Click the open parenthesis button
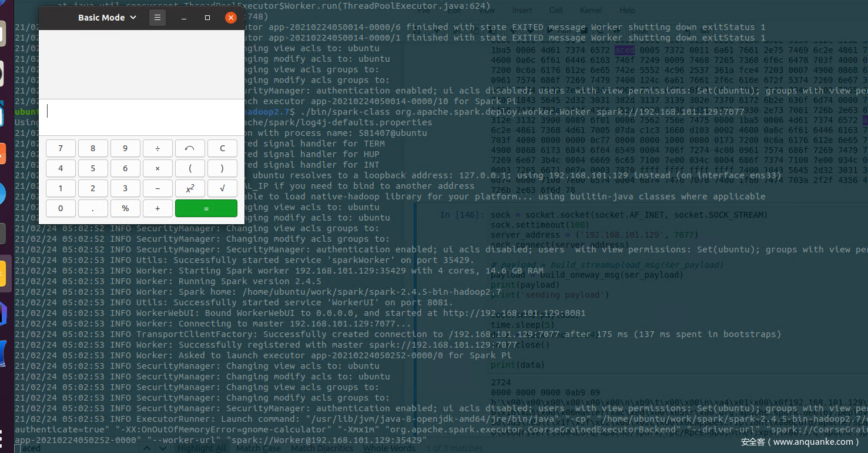The height and width of the screenshot is (453, 868). [190, 168]
